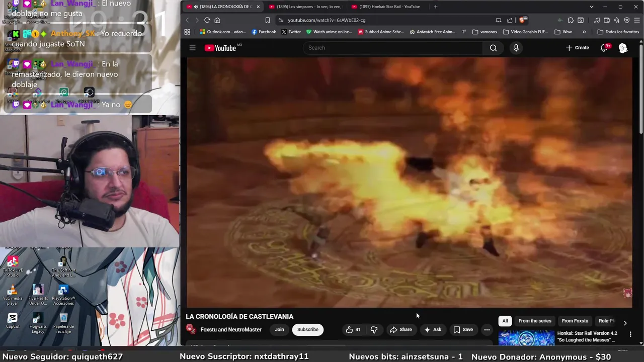The height and width of the screenshot is (362, 644).
Task: Open Honkai Star Rail Version 4.2 thumbnail
Action: 526,338
